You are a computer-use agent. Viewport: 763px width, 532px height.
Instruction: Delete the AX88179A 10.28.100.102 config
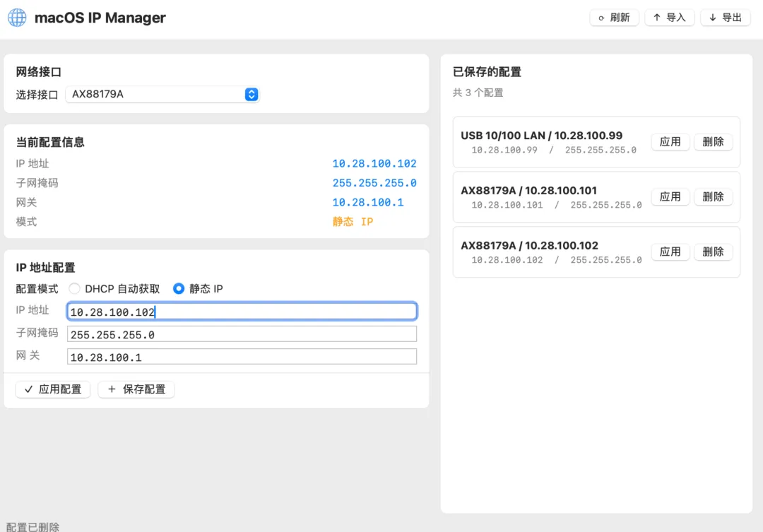click(713, 252)
